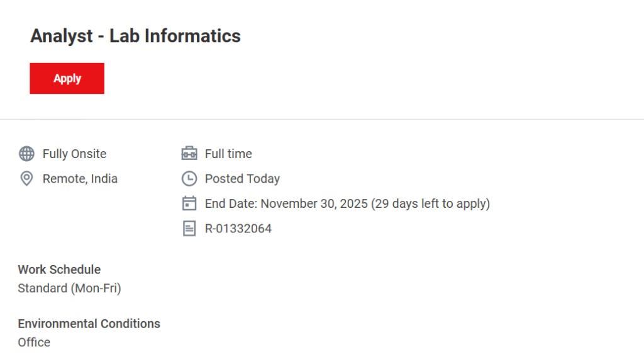Click the Environmental Conditions heading
Image resolution: width=644 pixels, height=364 pixels.
tap(89, 324)
